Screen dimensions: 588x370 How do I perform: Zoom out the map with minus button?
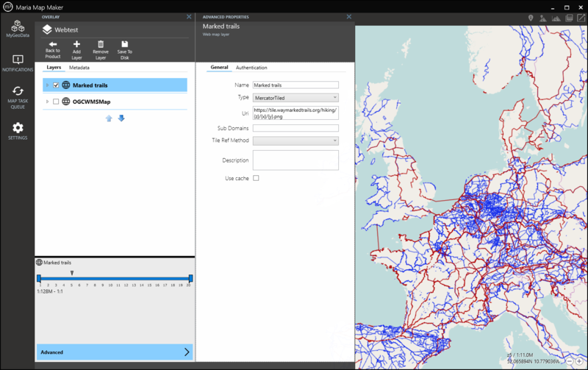pos(569,361)
